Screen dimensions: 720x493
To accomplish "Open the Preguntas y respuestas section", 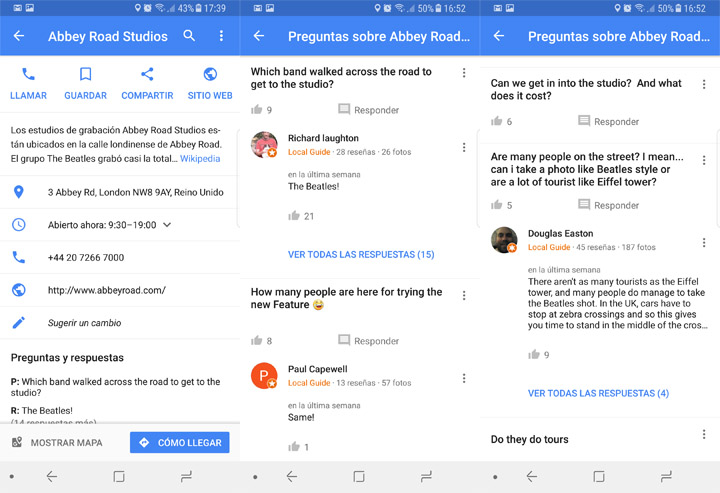I will (67, 358).
